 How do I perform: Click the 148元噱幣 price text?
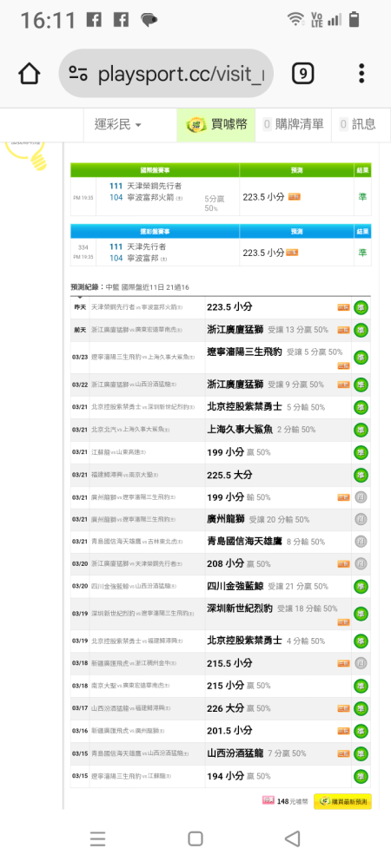tap(293, 801)
